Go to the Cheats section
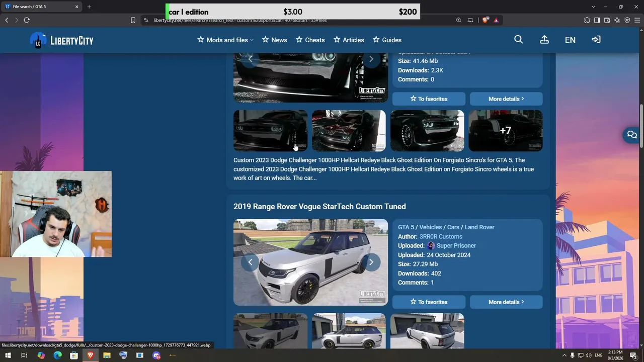 pos(310,40)
